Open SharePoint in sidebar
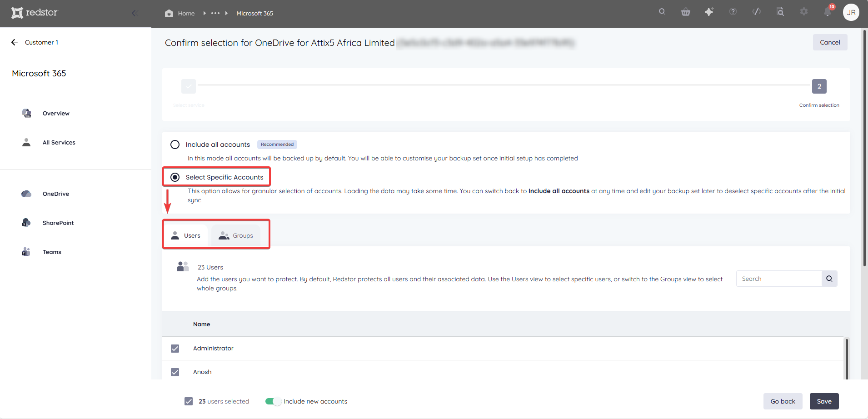Screen dimensions: 868x419 point(58,223)
